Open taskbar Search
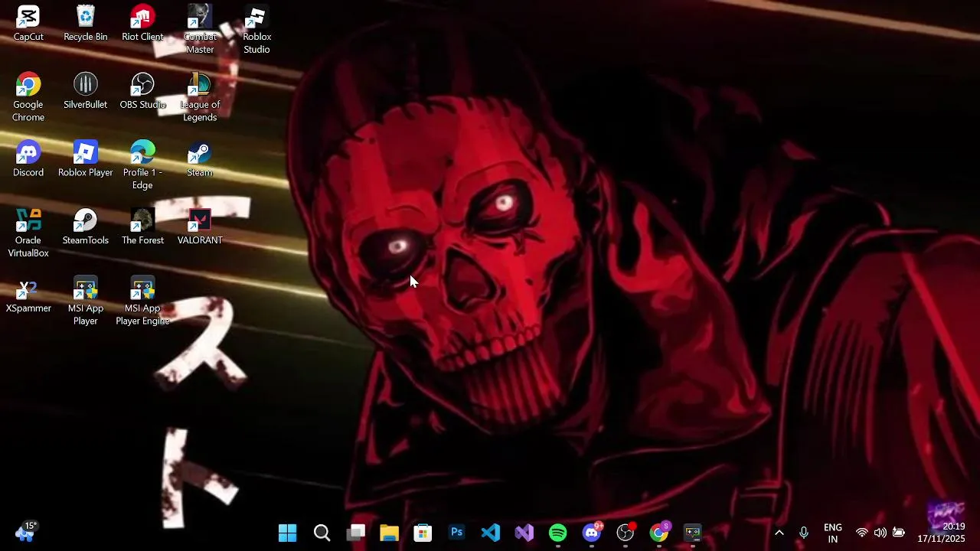The height and width of the screenshot is (551, 980). (x=322, y=533)
